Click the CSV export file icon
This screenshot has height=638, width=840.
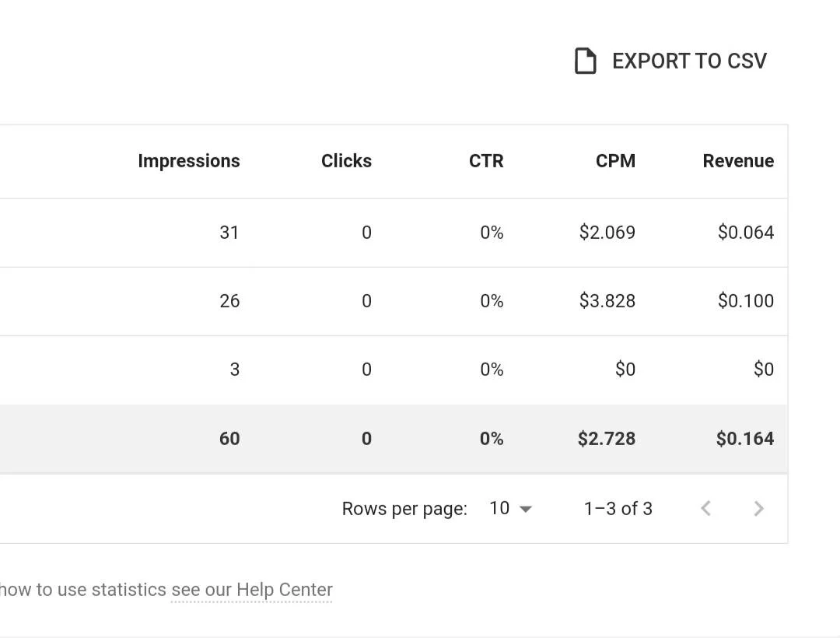click(585, 61)
